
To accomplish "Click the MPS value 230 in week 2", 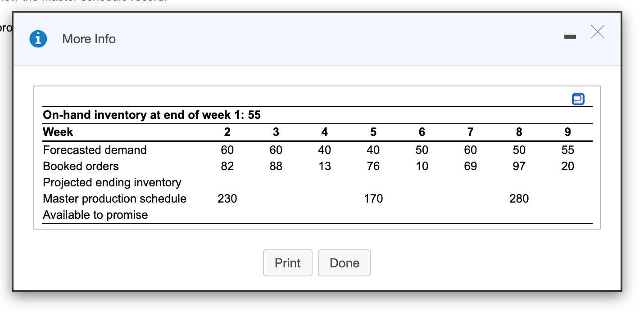I will (x=227, y=199).
